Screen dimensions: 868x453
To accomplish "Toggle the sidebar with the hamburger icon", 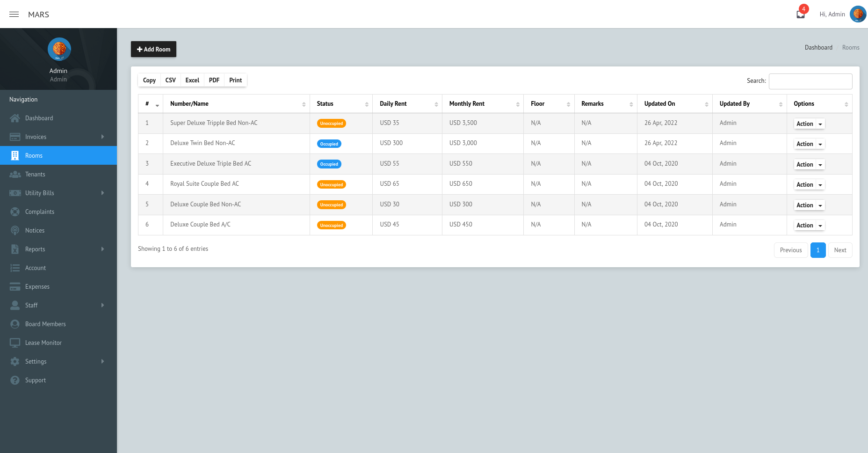I will coord(14,14).
